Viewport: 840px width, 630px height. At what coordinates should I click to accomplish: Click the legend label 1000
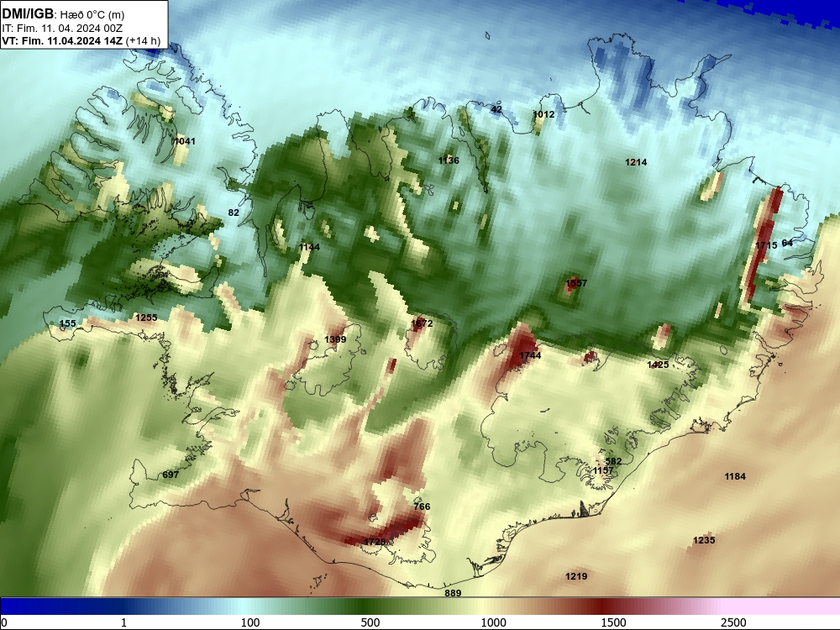[493, 622]
